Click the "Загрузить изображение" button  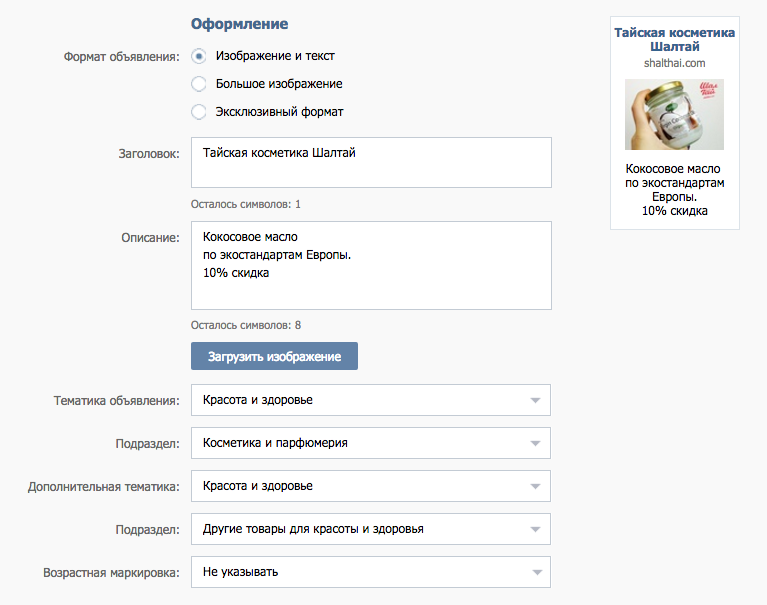(x=274, y=356)
